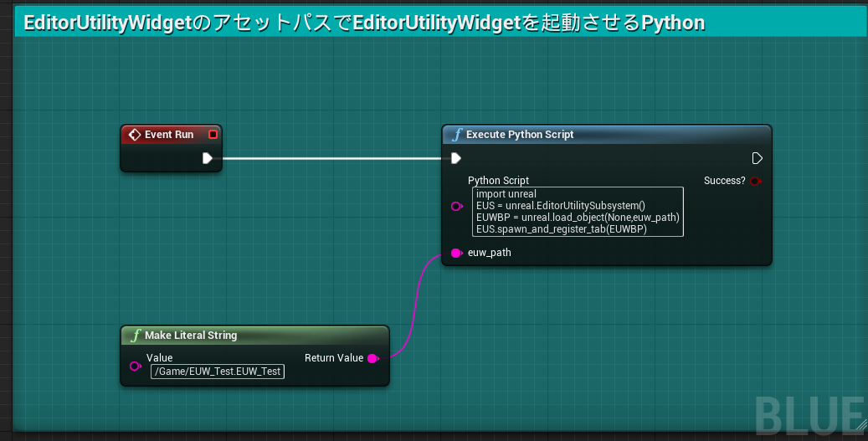
Task: Click the Return Value label
Action: (334, 358)
